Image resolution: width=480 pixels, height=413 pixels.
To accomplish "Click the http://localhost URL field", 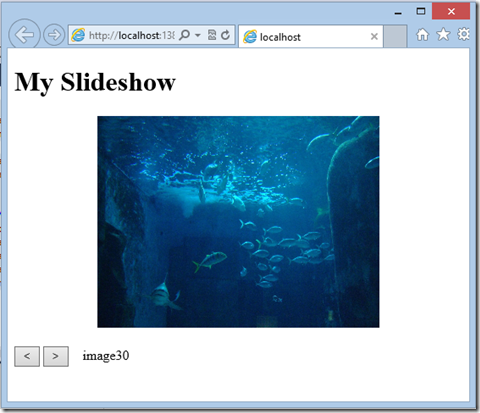I will point(131,35).
